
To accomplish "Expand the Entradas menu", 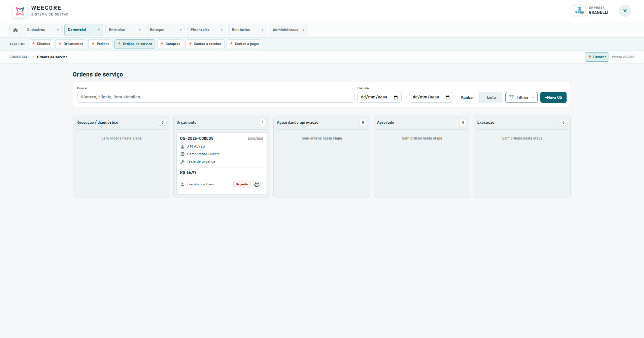I will [x=125, y=30].
